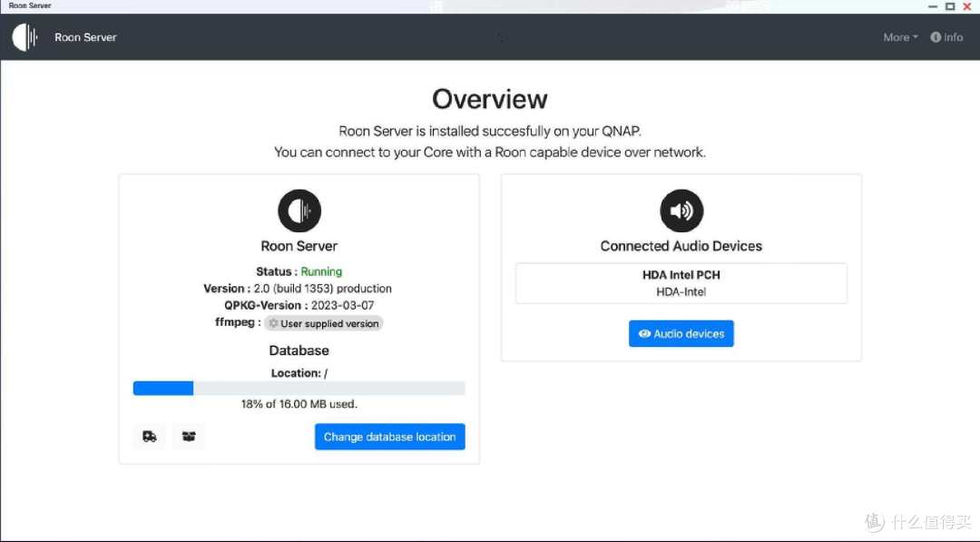
Task: Click the Connected Audio Devices heading
Action: [x=681, y=246]
